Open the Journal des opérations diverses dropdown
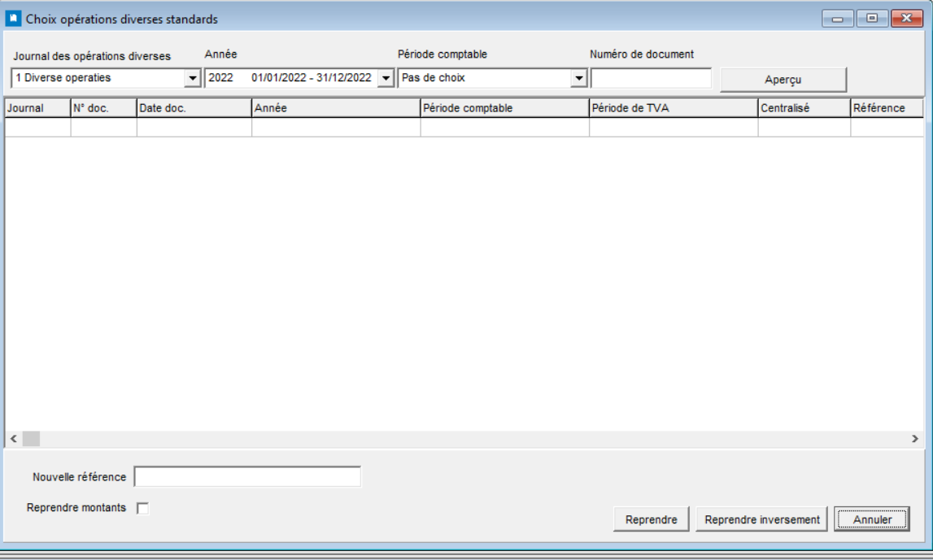The width and height of the screenshot is (933, 560). pyautogui.click(x=192, y=78)
